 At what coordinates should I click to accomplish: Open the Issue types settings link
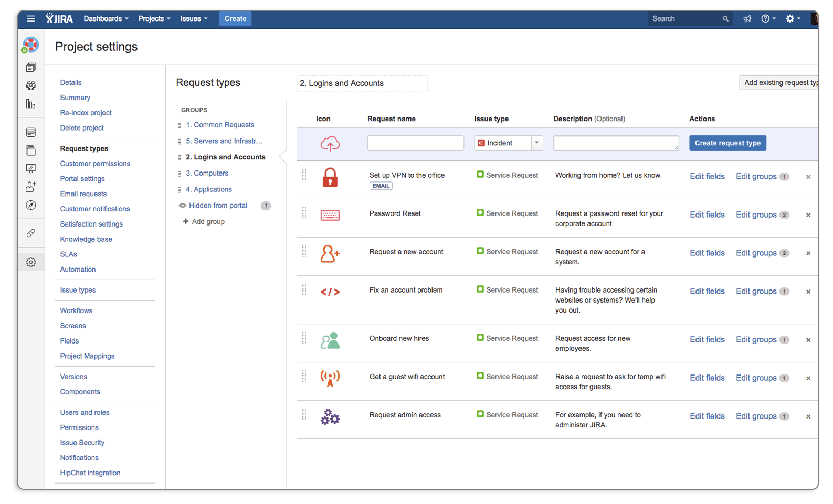(x=78, y=291)
